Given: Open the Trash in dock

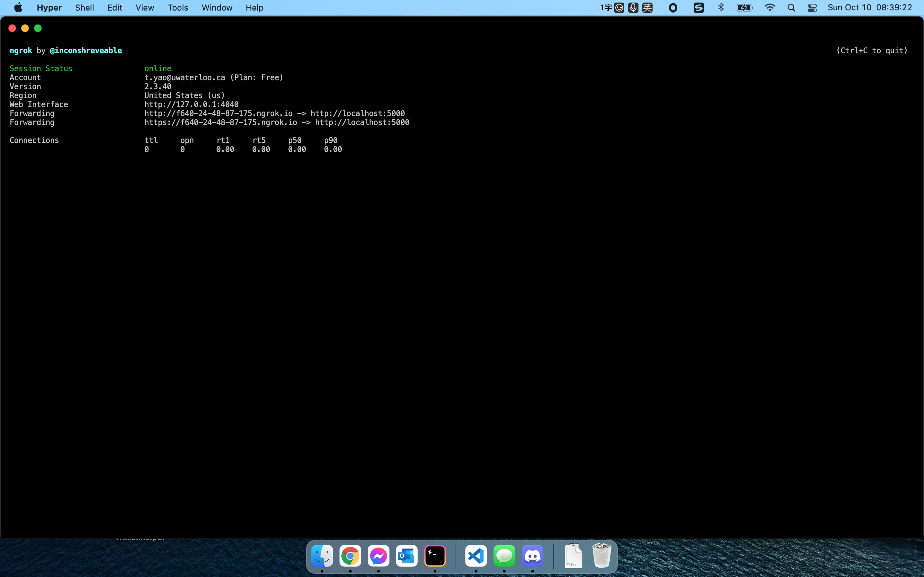Looking at the screenshot, I should pos(601,556).
